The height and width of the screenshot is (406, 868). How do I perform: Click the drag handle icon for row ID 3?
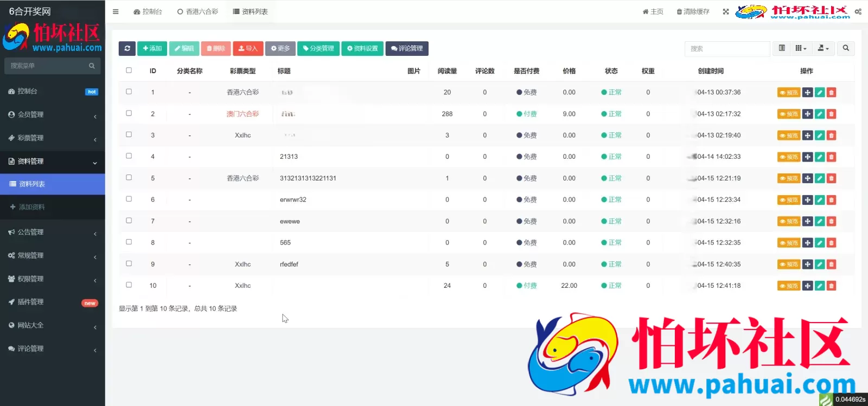click(808, 136)
